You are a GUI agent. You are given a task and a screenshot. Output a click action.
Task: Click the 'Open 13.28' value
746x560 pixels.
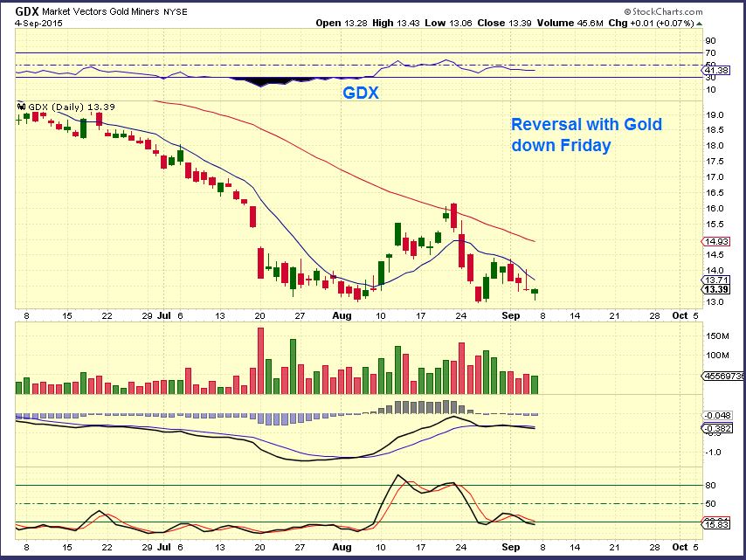[342, 23]
